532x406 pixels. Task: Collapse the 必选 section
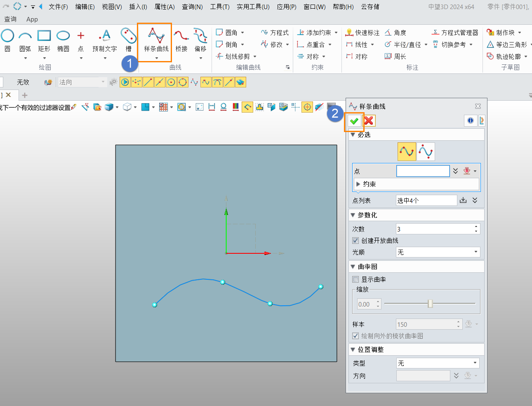[353, 135]
